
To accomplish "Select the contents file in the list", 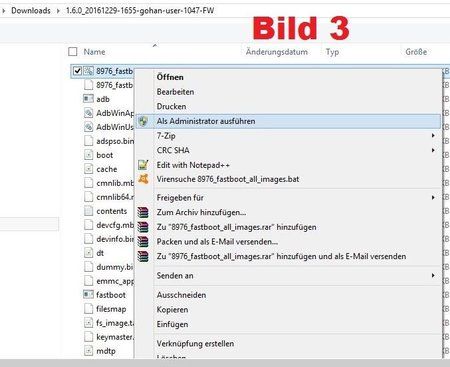I will (112, 211).
